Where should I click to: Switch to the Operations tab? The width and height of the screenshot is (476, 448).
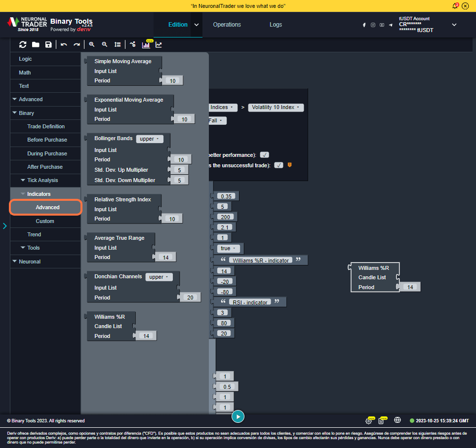[227, 25]
